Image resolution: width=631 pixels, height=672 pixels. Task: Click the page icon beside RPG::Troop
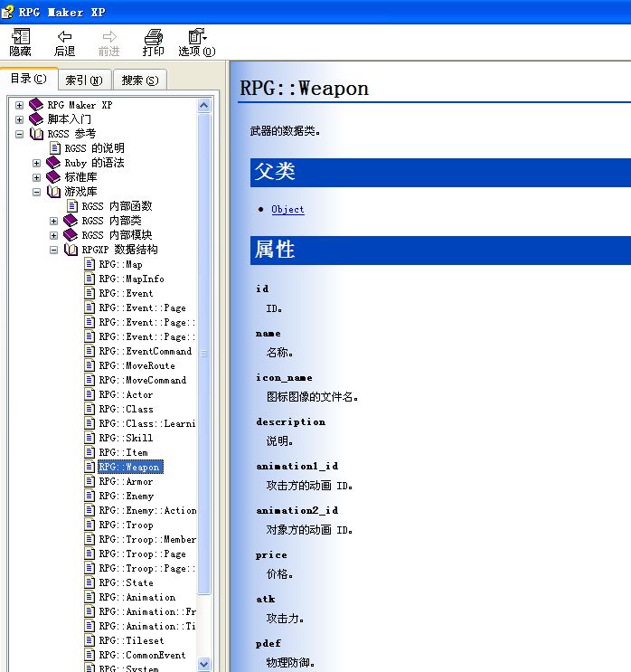(x=89, y=525)
